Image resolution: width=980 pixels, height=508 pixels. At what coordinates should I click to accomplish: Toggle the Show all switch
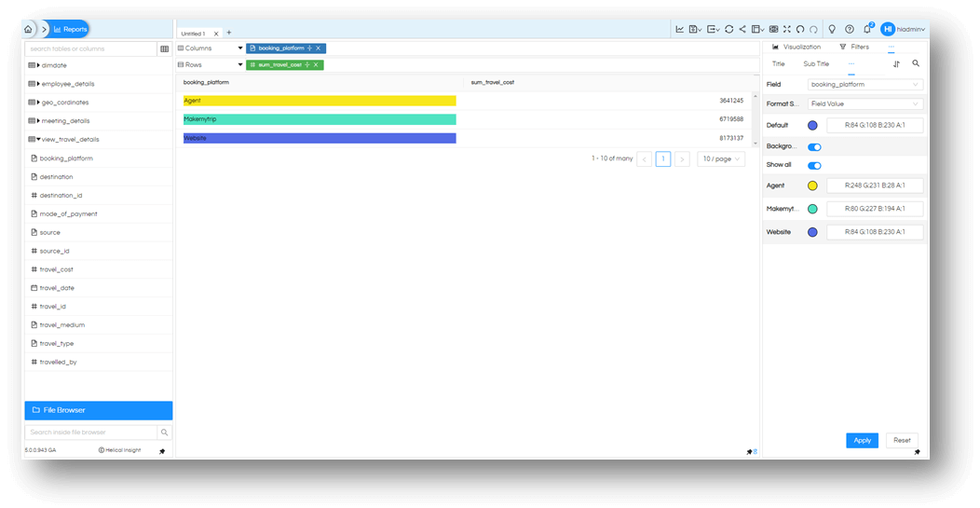(x=814, y=166)
